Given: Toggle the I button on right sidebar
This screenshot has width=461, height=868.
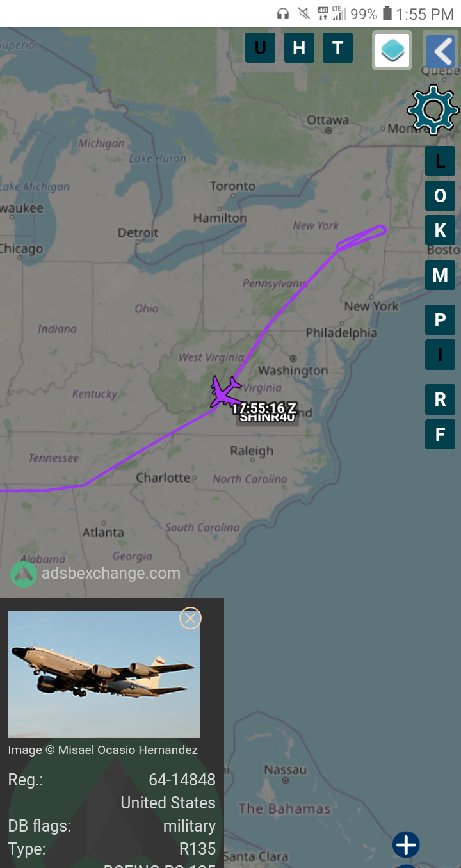Looking at the screenshot, I should pos(440,355).
